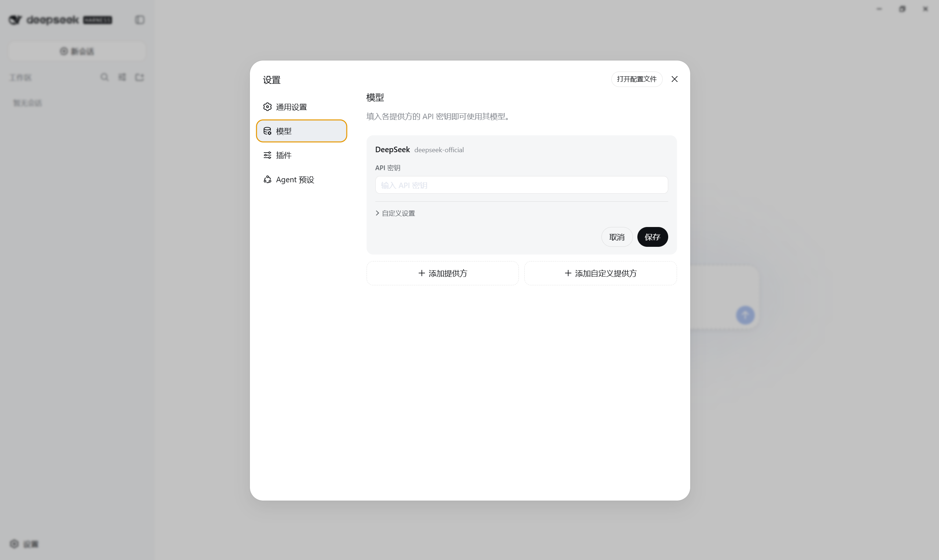Click the deepseek-official identifier text
This screenshot has height=560, width=939.
[x=439, y=150]
